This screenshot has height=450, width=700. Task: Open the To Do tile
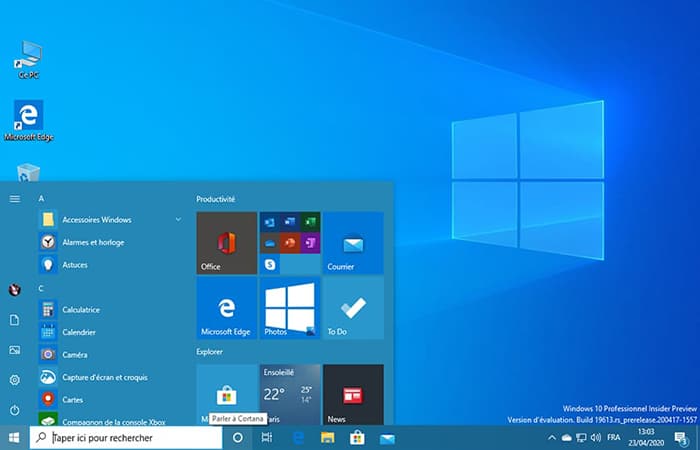click(353, 308)
